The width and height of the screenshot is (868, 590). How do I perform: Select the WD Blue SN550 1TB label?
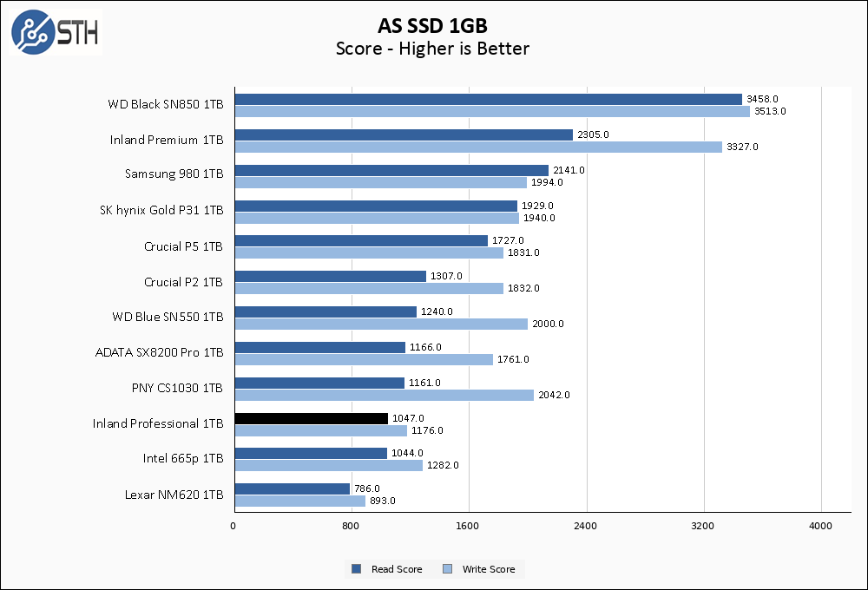(168, 317)
